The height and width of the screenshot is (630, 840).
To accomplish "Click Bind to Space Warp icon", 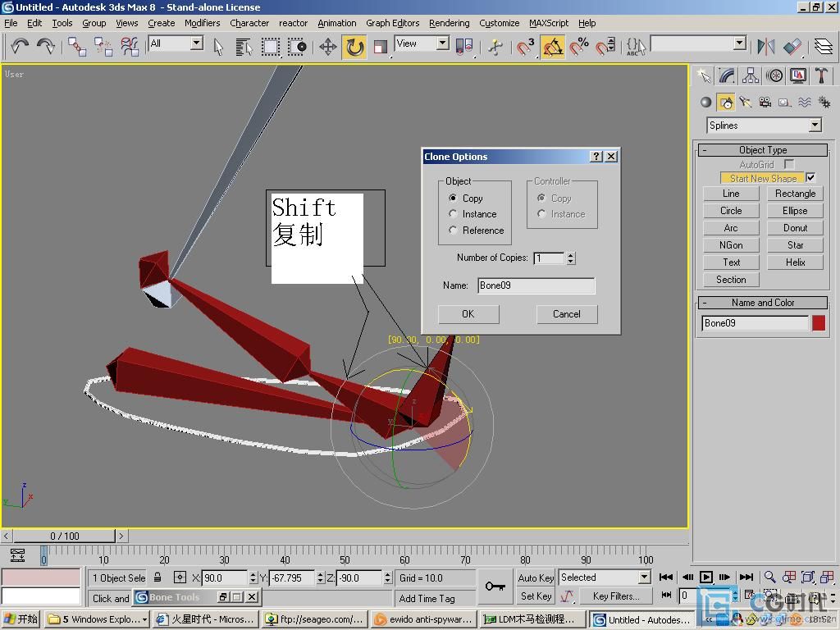I will [x=130, y=47].
